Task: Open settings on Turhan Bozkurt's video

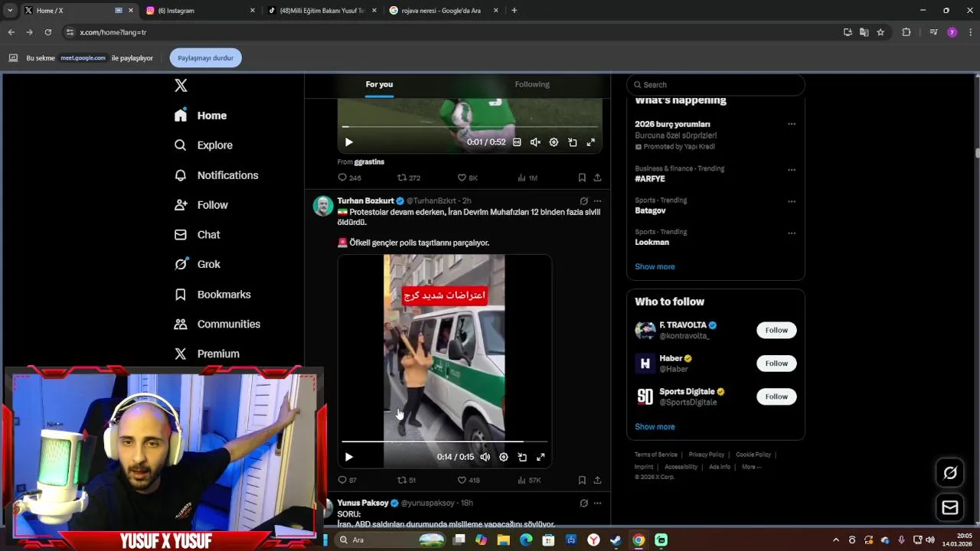Action: 504,457
